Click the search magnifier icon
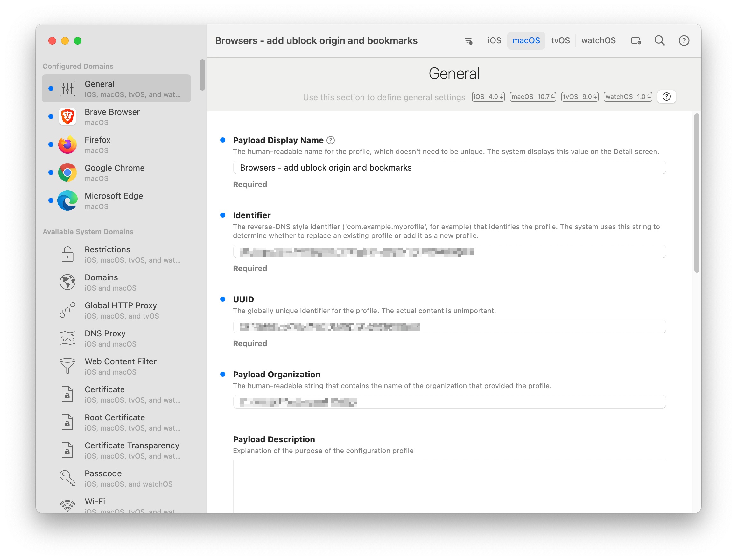Image resolution: width=737 pixels, height=560 pixels. pos(659,41)
